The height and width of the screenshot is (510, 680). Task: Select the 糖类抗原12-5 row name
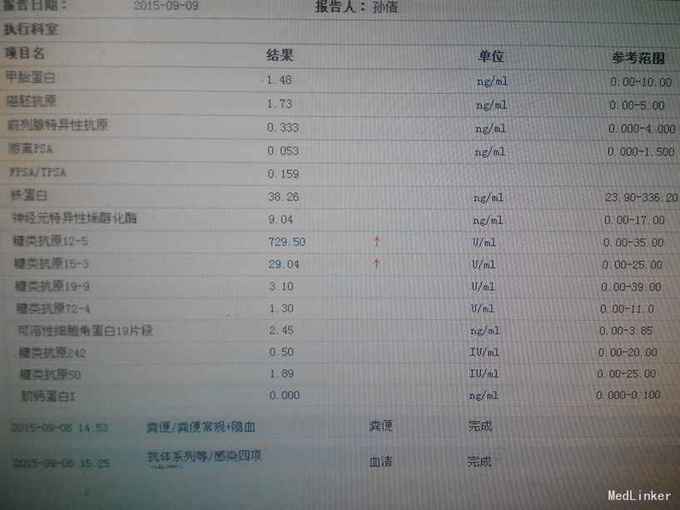click(50, 241)
